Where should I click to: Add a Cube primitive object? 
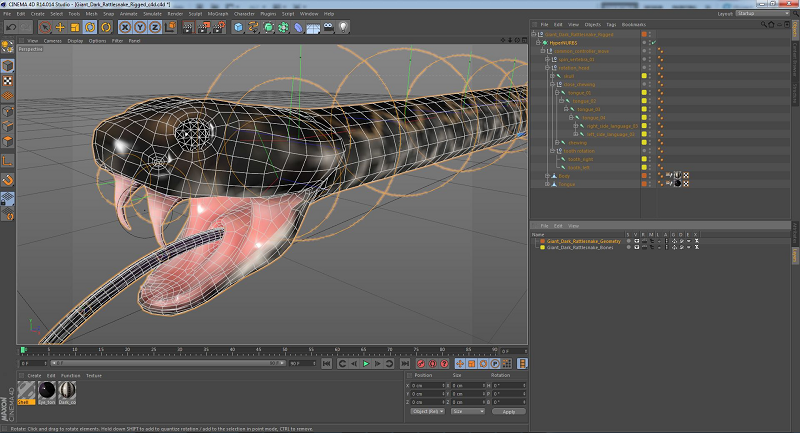pos(238,27)
